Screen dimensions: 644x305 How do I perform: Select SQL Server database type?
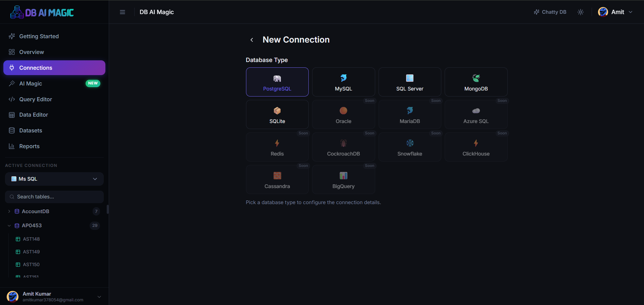click(x=410, y=82)
